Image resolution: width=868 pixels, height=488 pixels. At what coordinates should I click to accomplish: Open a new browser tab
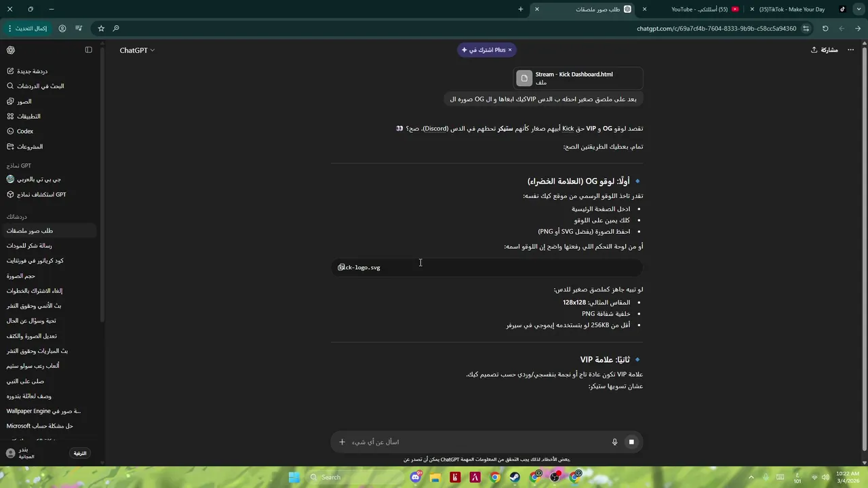tap(521, 9)
